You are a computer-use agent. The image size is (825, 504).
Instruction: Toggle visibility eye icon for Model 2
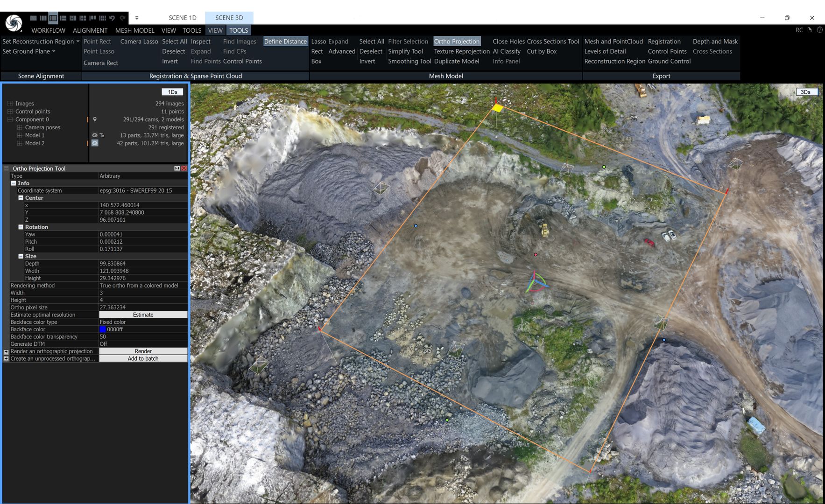pos(95,143)
